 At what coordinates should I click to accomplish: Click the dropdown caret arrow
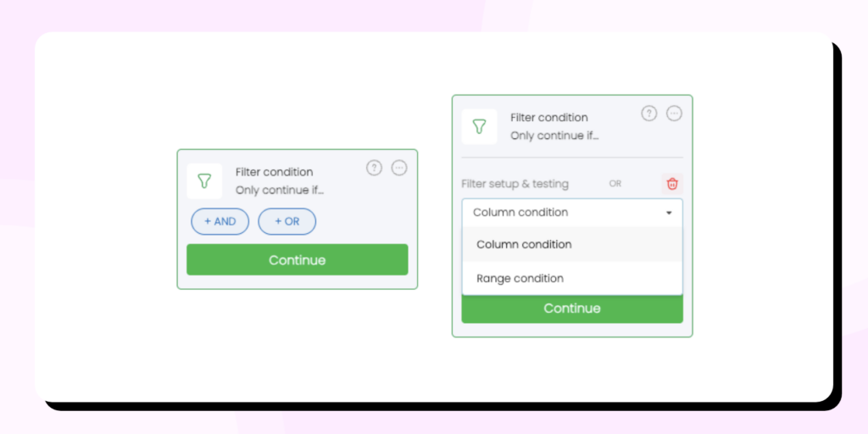[669, 213]
